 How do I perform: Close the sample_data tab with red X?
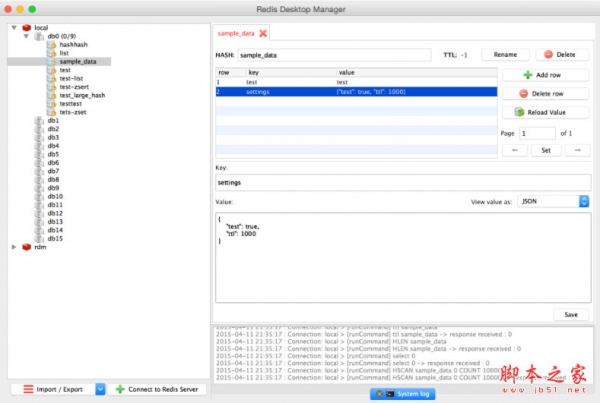tap(263, 33)
